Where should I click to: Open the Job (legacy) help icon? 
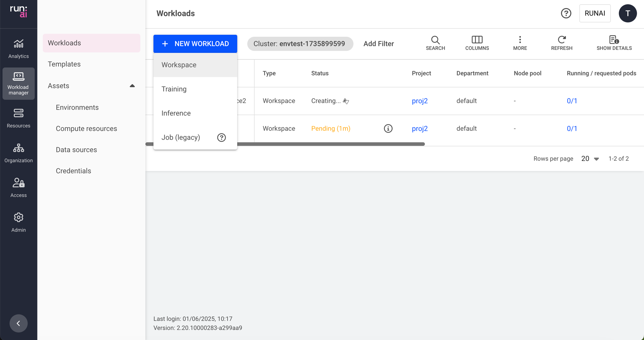tap(221, 137)
